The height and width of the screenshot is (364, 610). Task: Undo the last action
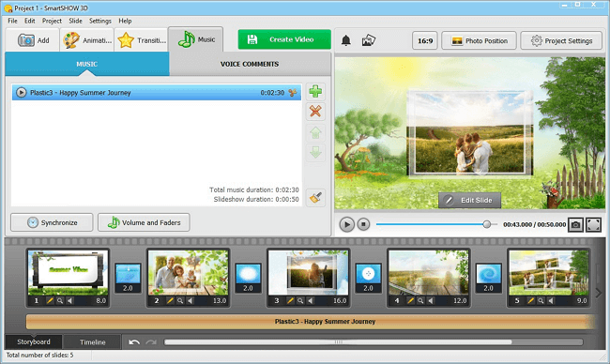[134, 342]
